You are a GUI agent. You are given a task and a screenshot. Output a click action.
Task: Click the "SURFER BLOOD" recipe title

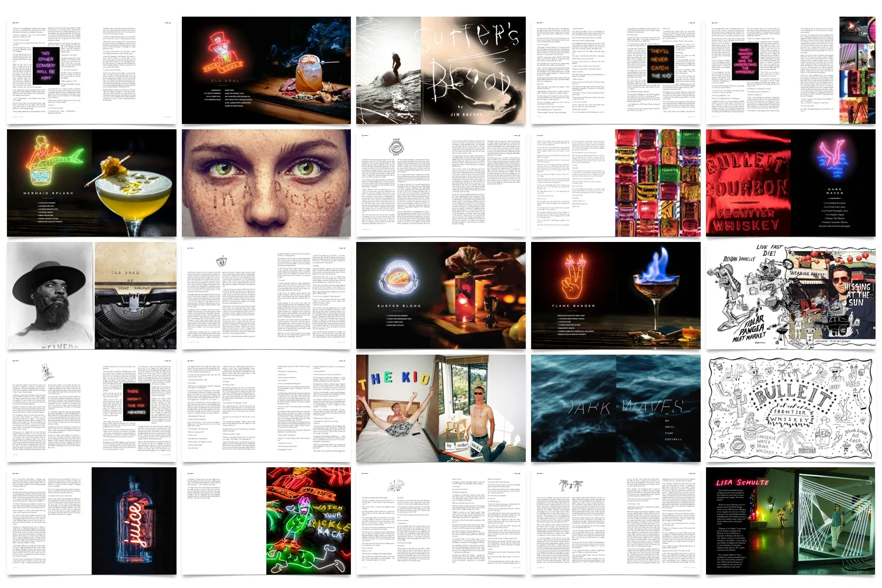[x=399, y=306]
